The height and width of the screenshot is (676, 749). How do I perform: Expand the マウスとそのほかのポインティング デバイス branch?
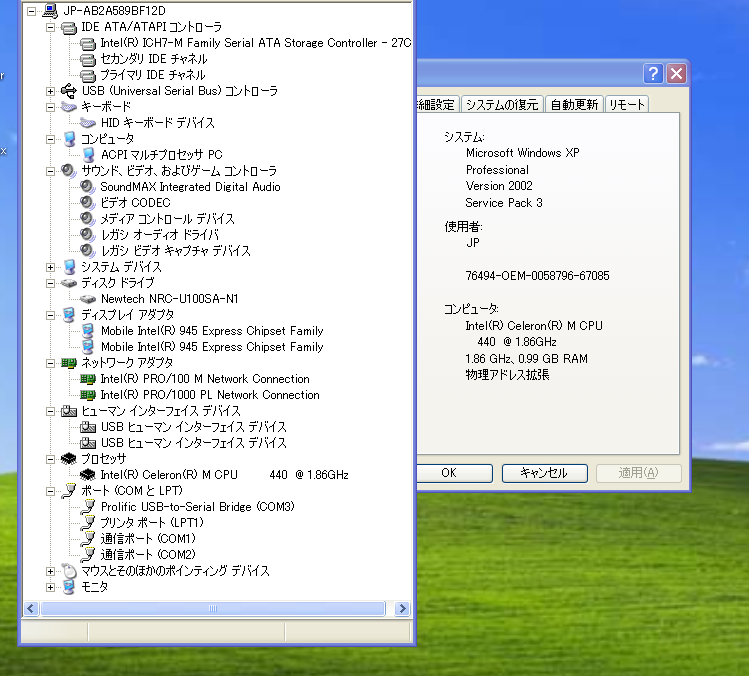(50, 571)
